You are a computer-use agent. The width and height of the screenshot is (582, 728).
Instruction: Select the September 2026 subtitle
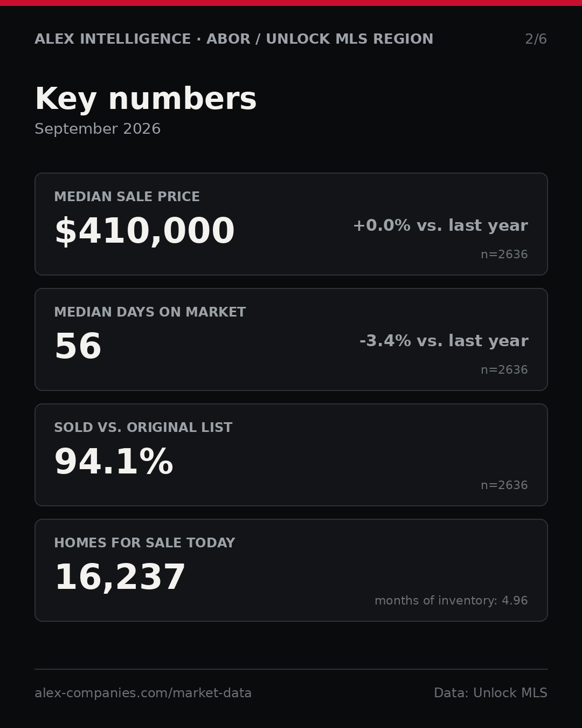98,129
